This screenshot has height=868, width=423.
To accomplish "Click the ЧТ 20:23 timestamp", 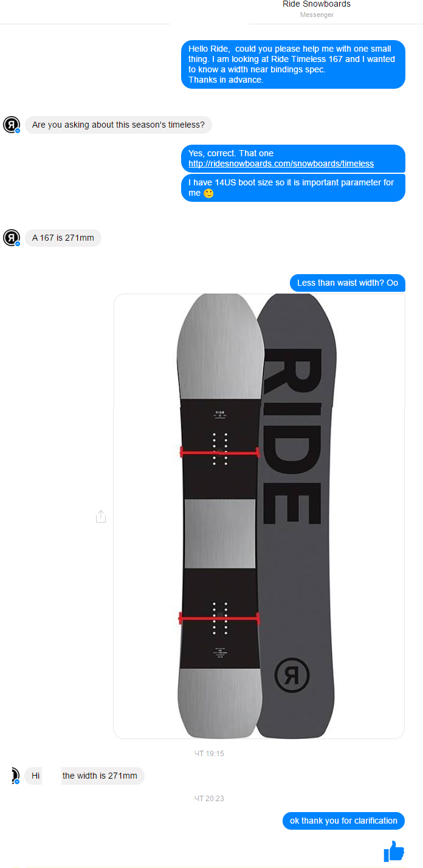I will point(209,799).
